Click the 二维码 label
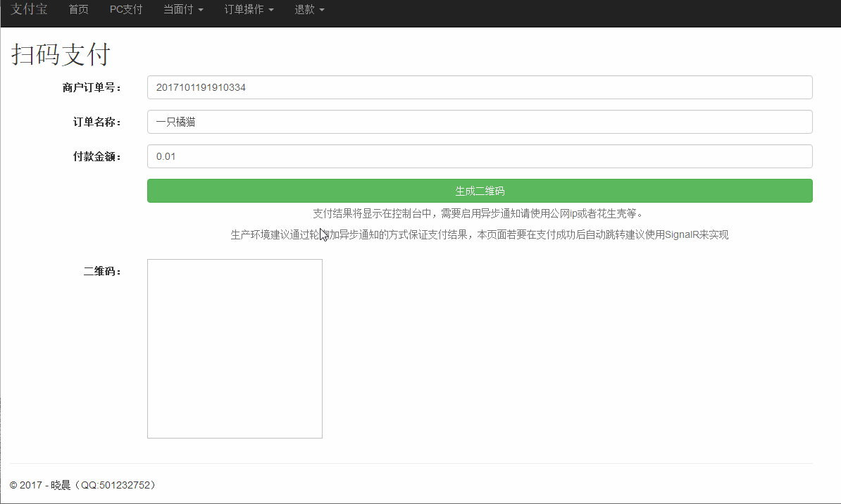Screen dimensions: 841x504 pos(102,271)
